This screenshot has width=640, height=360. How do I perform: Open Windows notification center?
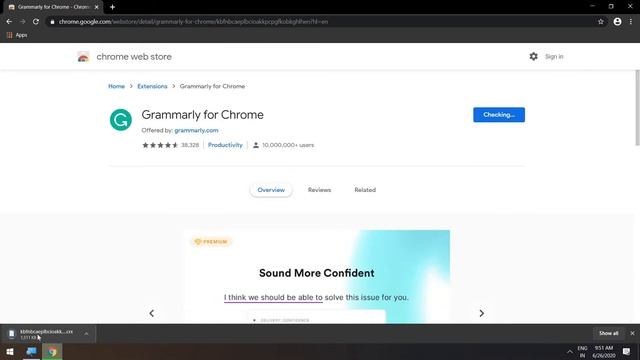627,351
